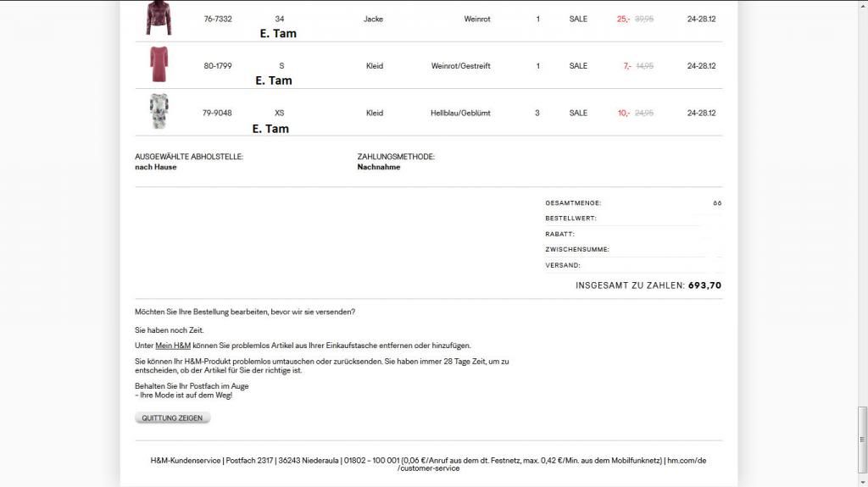
Task: Click the red striped dress thumbnail
Action: [x=159, y=64]
